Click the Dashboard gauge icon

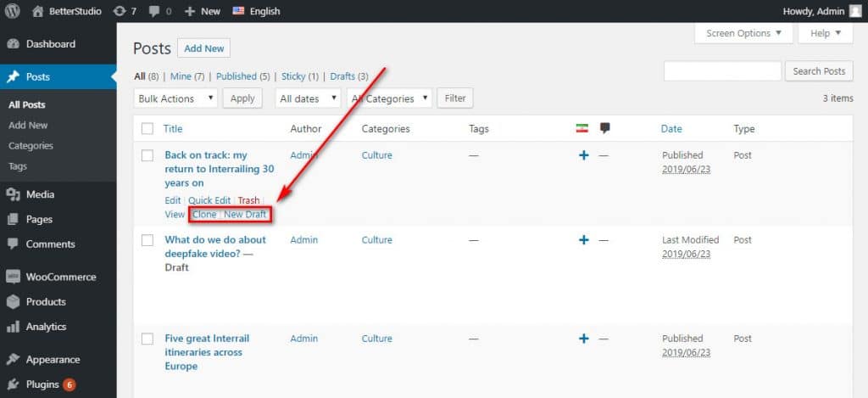(14, 44)
